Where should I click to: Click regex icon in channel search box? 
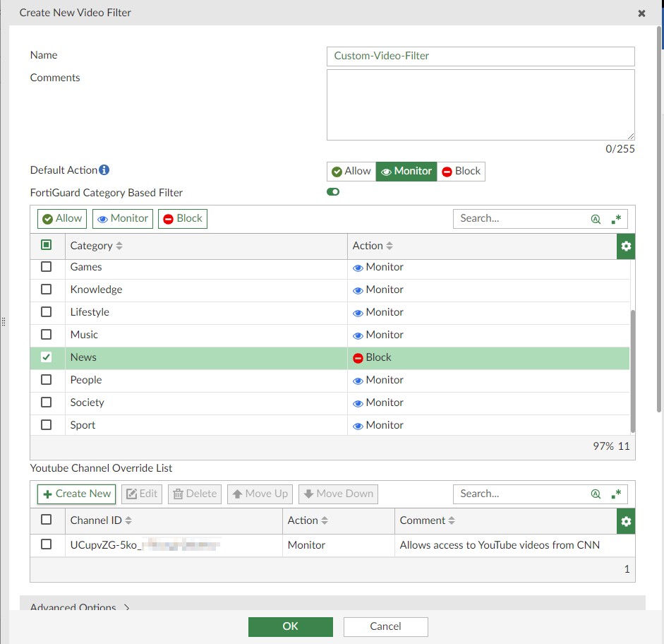616,494
